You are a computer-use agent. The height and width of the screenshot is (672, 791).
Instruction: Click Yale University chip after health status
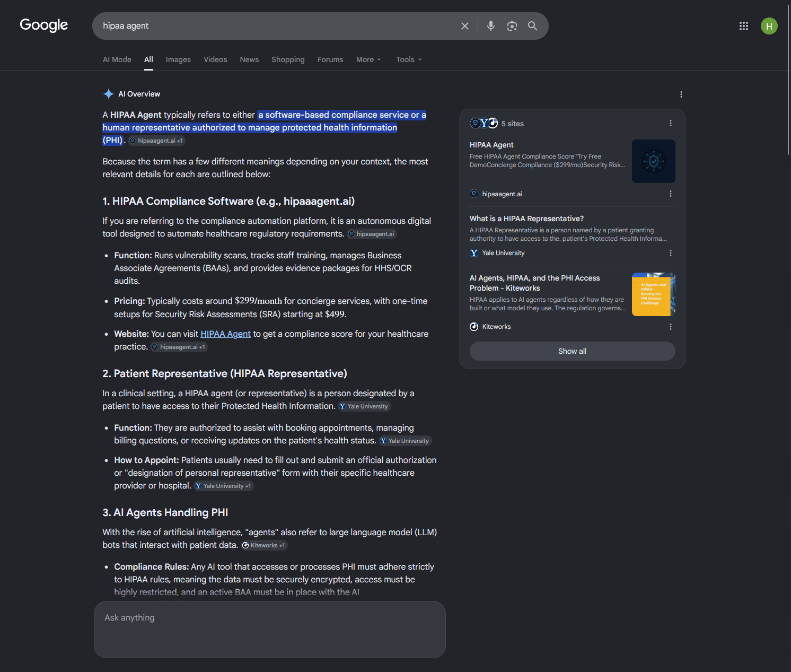(x=405, y=441)
